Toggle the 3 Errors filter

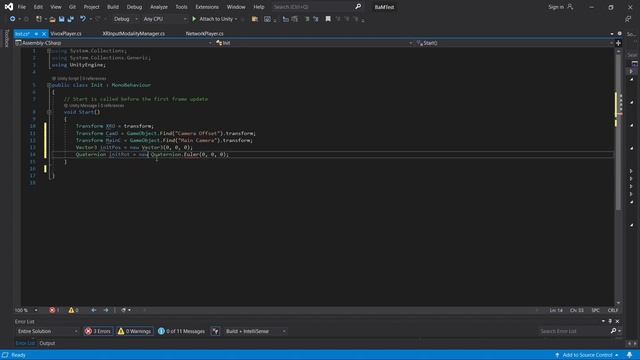[98, 331]
